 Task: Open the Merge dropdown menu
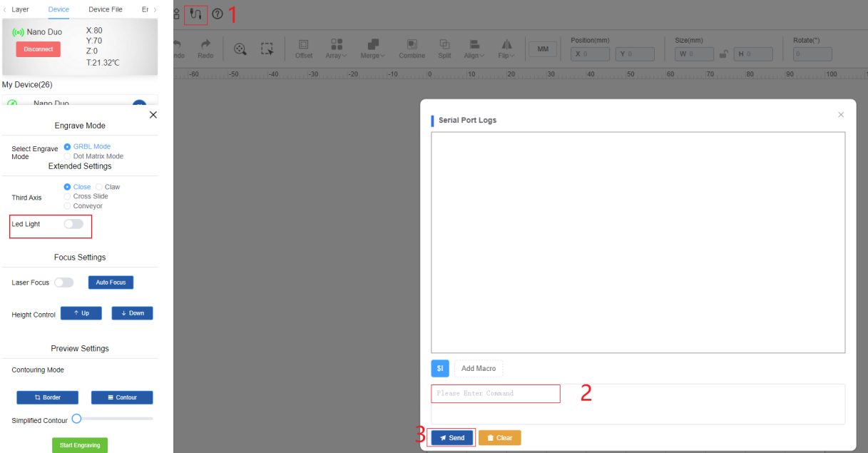(372, 48)
